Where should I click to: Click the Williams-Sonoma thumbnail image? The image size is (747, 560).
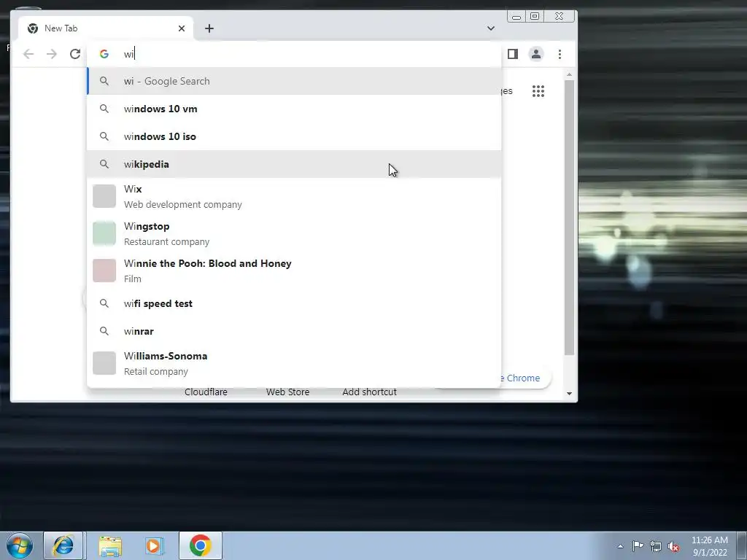(x=104, y=363)
